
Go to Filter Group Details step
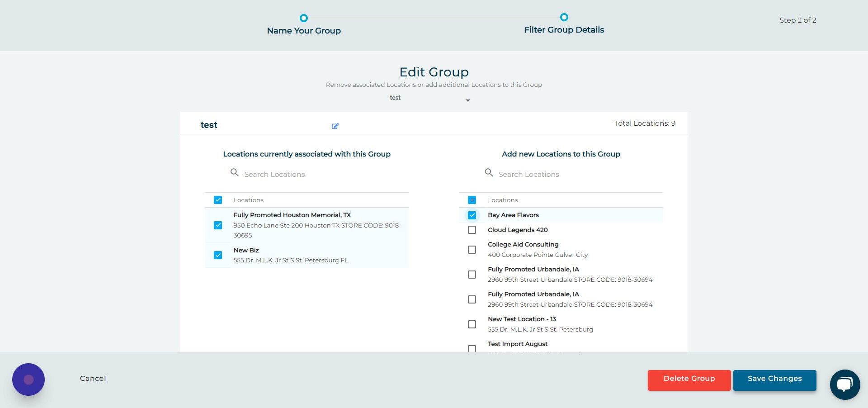(564, 30)
